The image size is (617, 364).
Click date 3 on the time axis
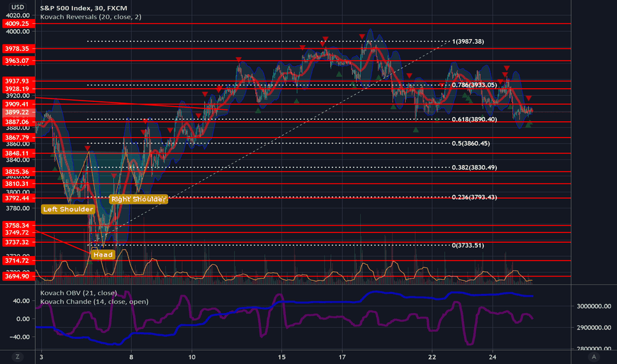[x=41, y=357]
